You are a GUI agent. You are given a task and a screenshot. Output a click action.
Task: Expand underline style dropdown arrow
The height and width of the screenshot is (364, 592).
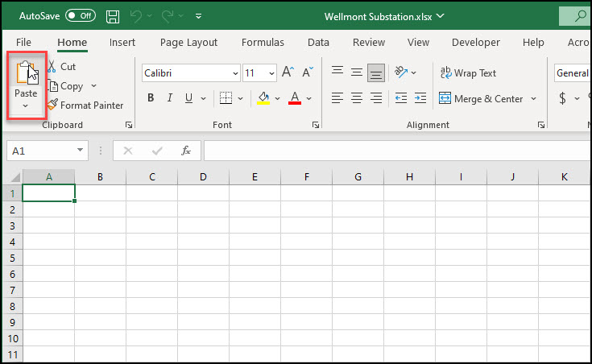click(204, 98)
